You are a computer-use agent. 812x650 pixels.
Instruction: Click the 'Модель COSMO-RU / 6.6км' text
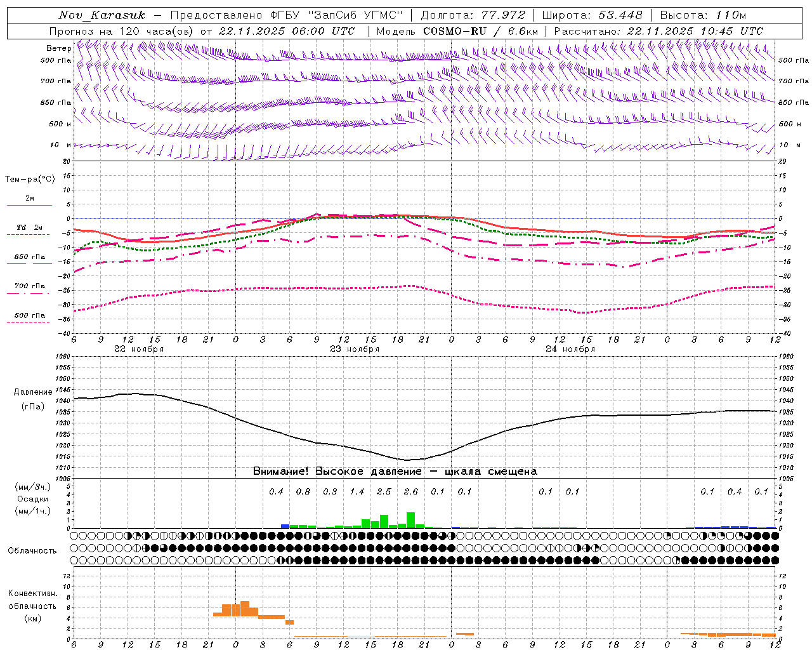(x=457, y=31)
